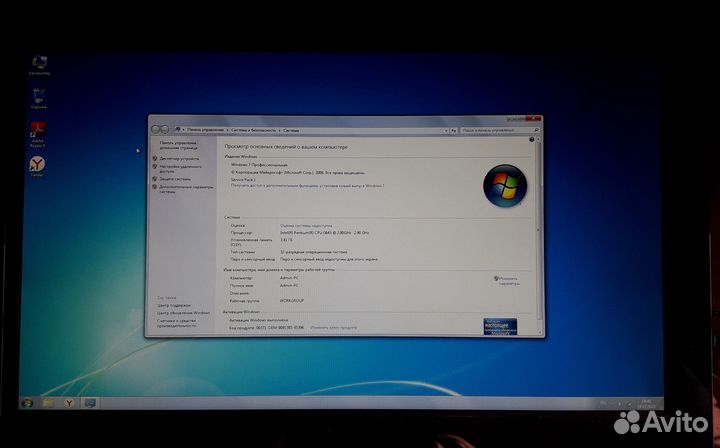
Task: Click the genuine Microsoft software badge
Action: point(500,326)
